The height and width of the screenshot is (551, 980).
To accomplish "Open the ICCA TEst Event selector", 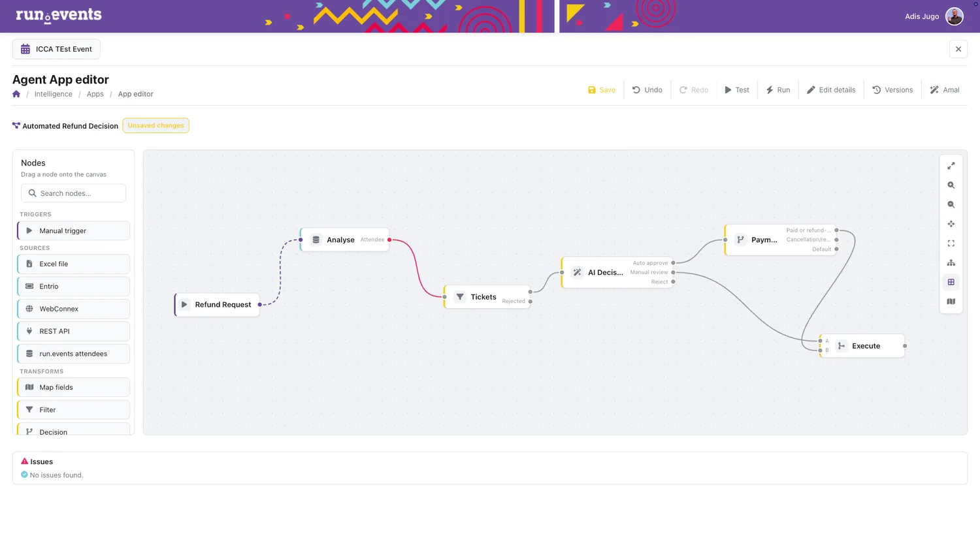I will click(56, 49).
